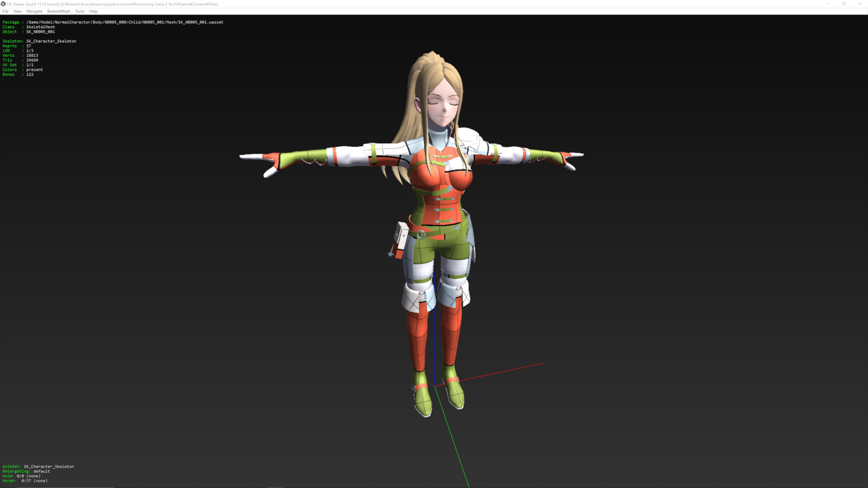Viewport: 868px width, 488px height.
Task: Click the title bar path text
Action: pyautogui.click(x=139, y=4)
